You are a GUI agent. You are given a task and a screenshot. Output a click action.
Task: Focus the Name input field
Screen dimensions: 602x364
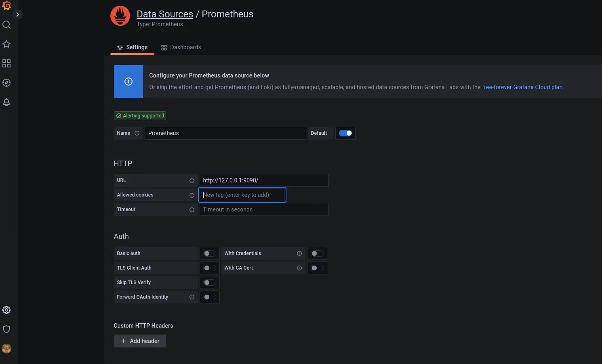click(x=225, y=133)
